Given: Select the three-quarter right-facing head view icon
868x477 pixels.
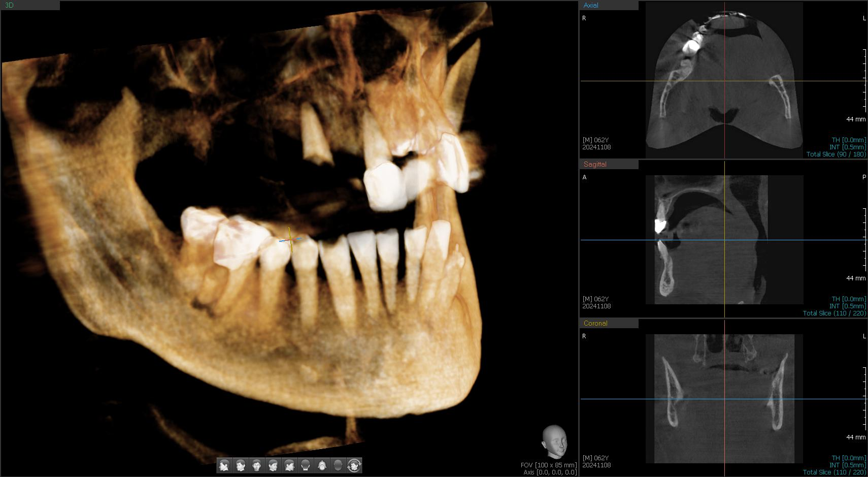Looking at the screenshot, I should tap(273, 465).
